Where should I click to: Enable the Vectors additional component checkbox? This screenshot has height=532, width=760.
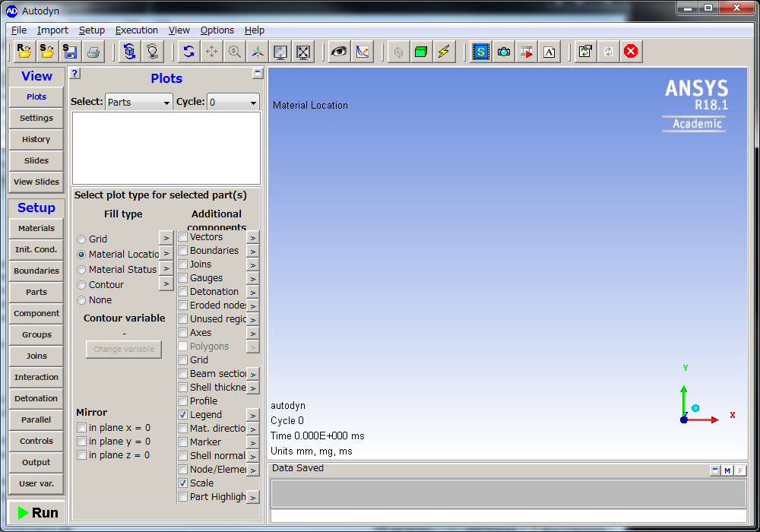point(182,237)
